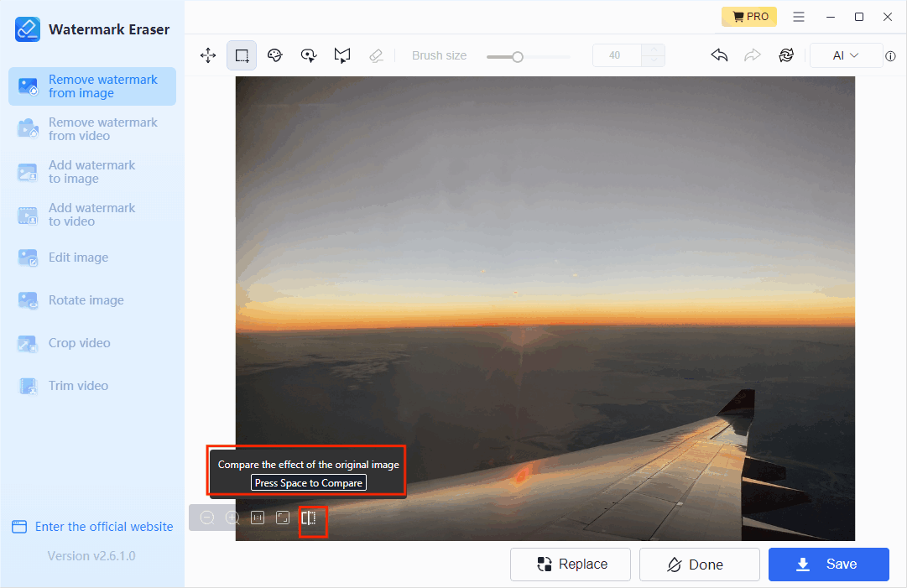Click the PRO upgrade button
The width and height of the screenshot is (907, 588).
[x=749, y=17]
